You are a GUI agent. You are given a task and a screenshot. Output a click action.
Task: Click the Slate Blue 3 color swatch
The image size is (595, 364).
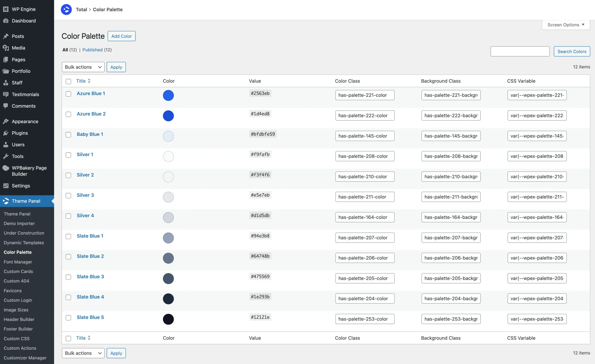pyautogui.click(x=168, y=278)
